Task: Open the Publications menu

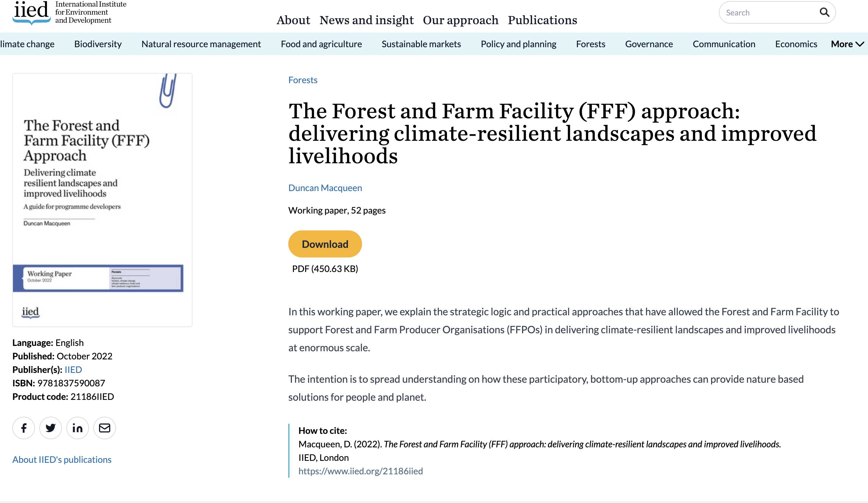Action: tap(542, 20)
